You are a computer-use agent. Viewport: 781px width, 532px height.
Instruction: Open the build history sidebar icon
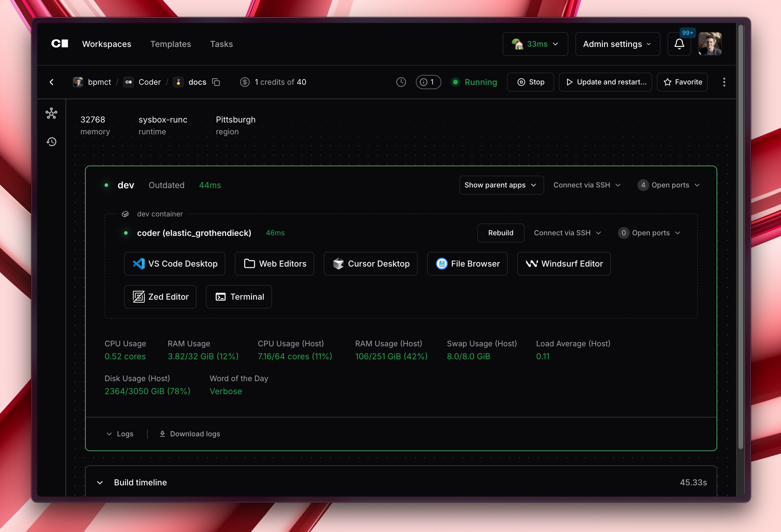pyautogui.click(x=51, y=142)
